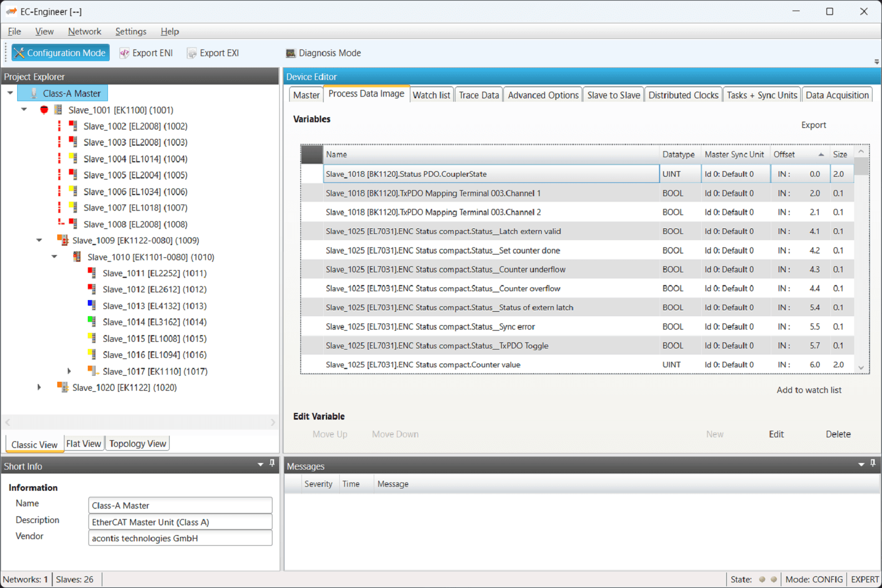Click the Export ENI icon
Image resolution: width=882 pixels, height=588 pixels.
(125, 53)
